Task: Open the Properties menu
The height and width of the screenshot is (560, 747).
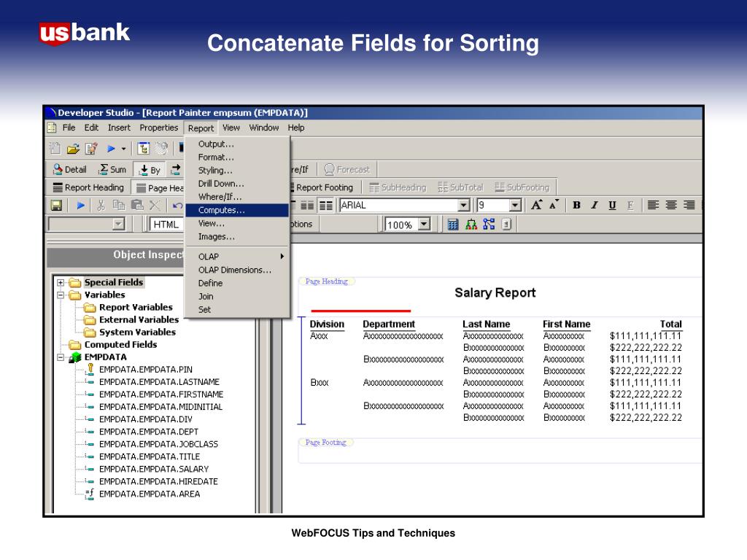Action: [158, 128]
